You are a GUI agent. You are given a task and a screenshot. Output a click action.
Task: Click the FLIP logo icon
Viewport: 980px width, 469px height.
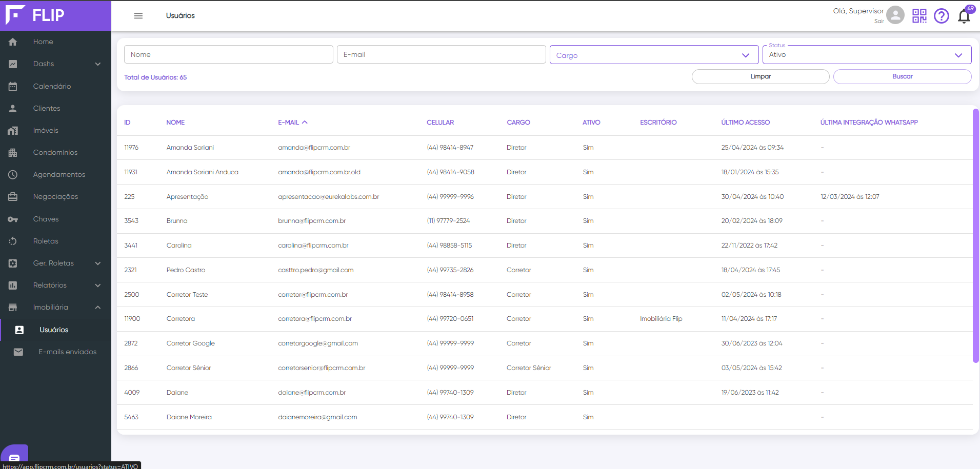[x=15, y=15]
